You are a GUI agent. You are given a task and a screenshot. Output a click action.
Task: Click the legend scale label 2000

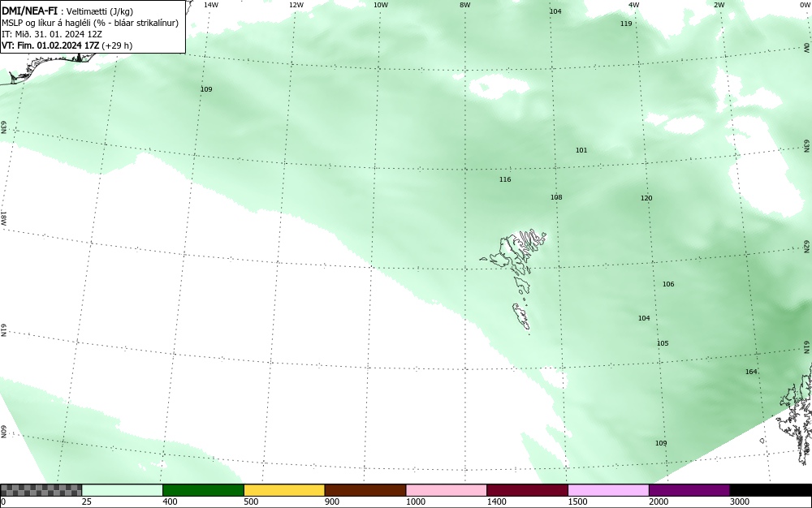pos(659,502)
